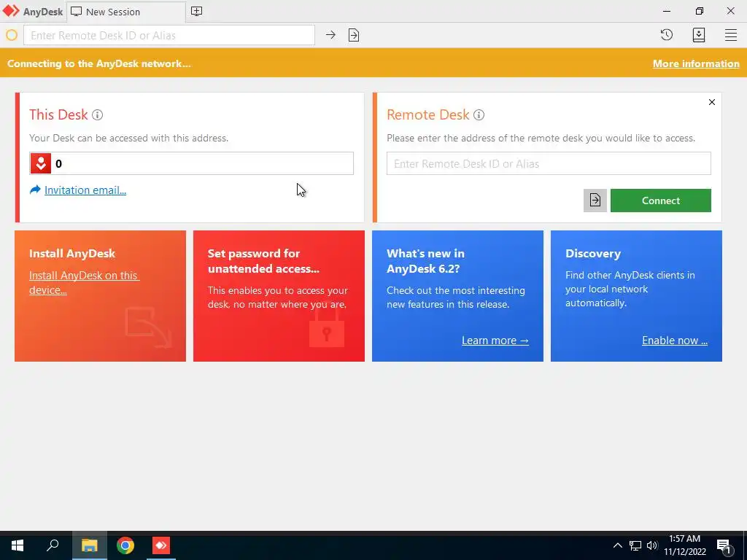Open the volume speaker tray icon
The width and height of the screenshot is (747, 560).
coord(652,545)
